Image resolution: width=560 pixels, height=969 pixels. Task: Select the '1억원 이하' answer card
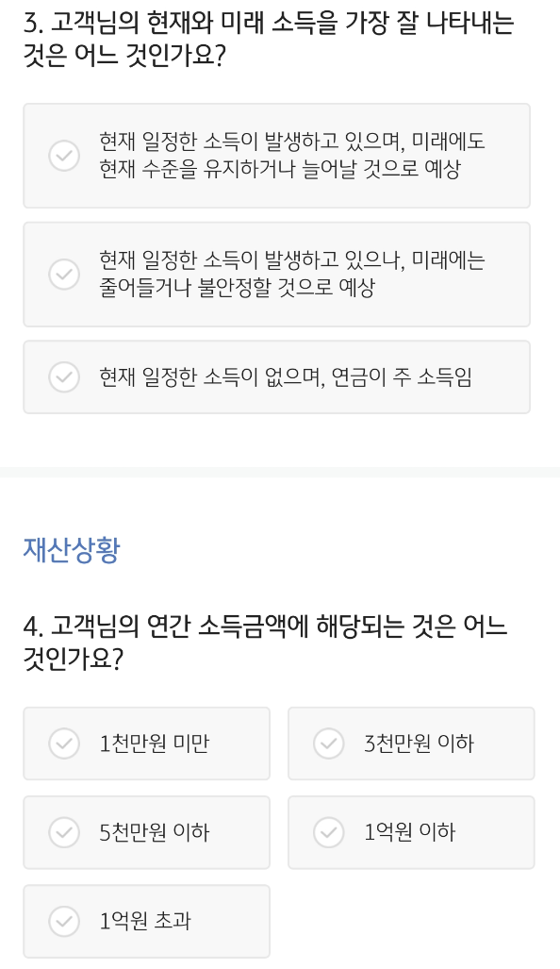click(x=411, y=832)
